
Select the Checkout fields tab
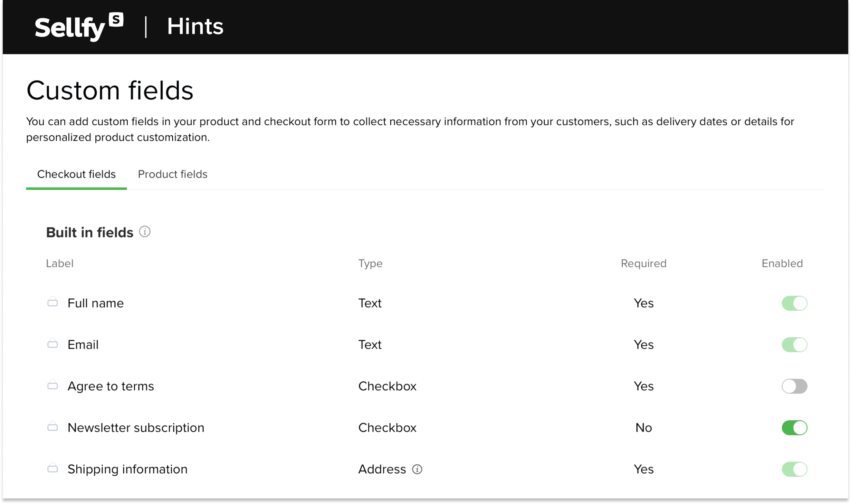click(x=76, y=174)
